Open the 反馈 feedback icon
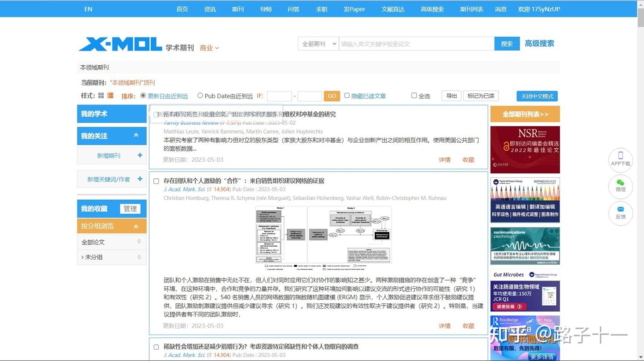 coord(620,213)
